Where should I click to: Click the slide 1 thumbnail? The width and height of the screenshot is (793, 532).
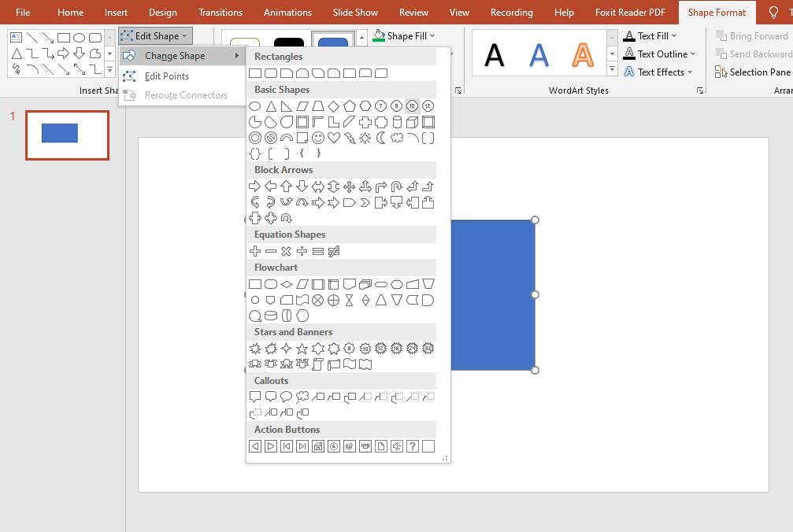[x=67, y=135]
